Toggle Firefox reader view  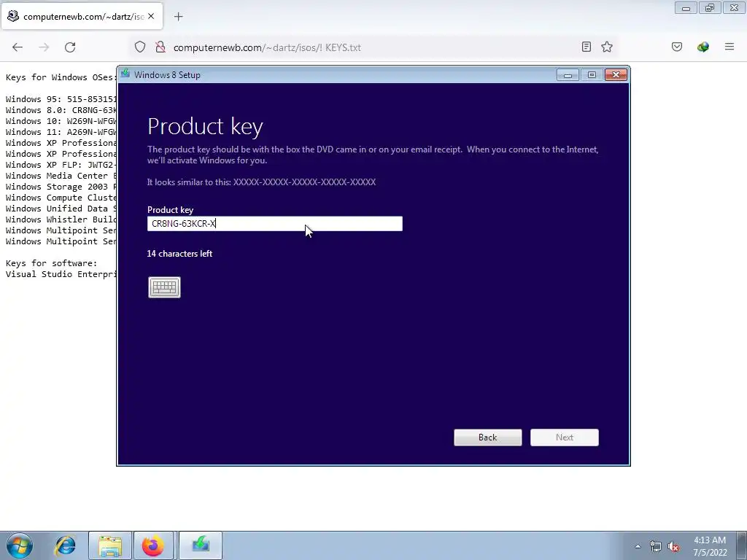[587, 47]
